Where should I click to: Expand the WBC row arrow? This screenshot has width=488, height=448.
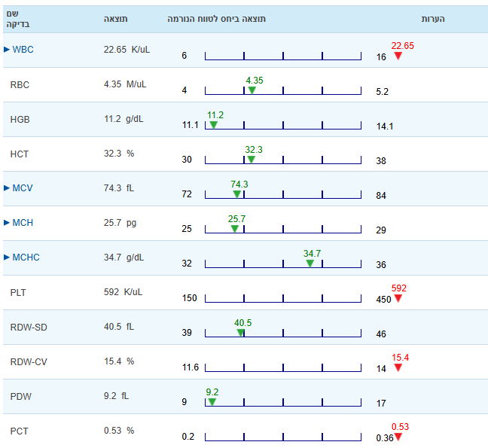(x=7, y=50)
